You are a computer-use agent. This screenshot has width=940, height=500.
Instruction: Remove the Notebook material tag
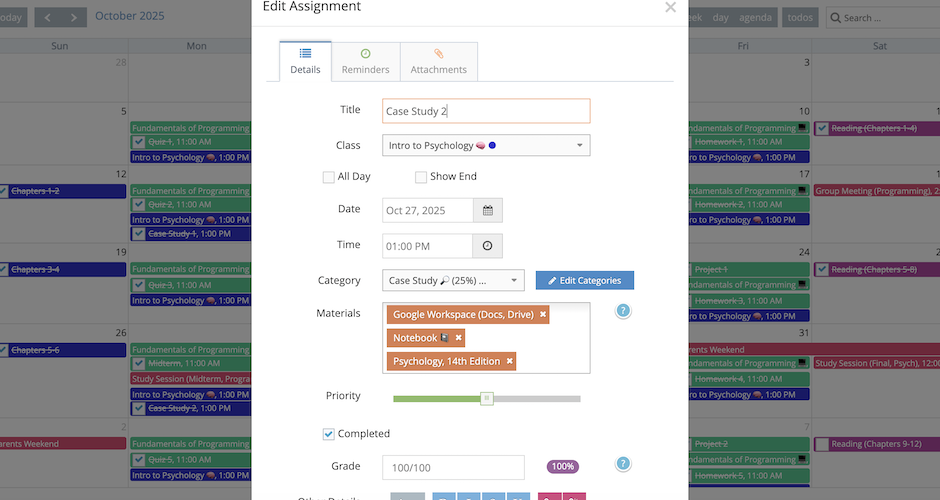(x=459, y=338)
